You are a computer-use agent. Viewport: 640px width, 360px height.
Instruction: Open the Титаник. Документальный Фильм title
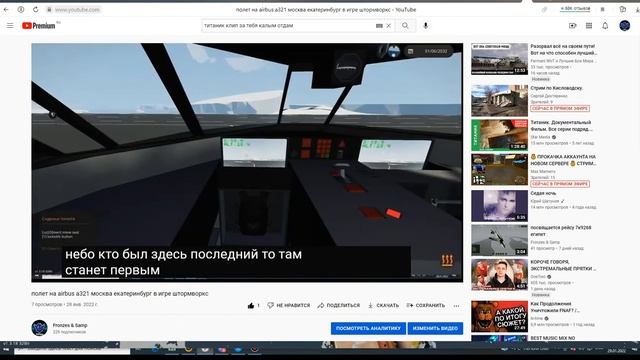pos(561,125)
